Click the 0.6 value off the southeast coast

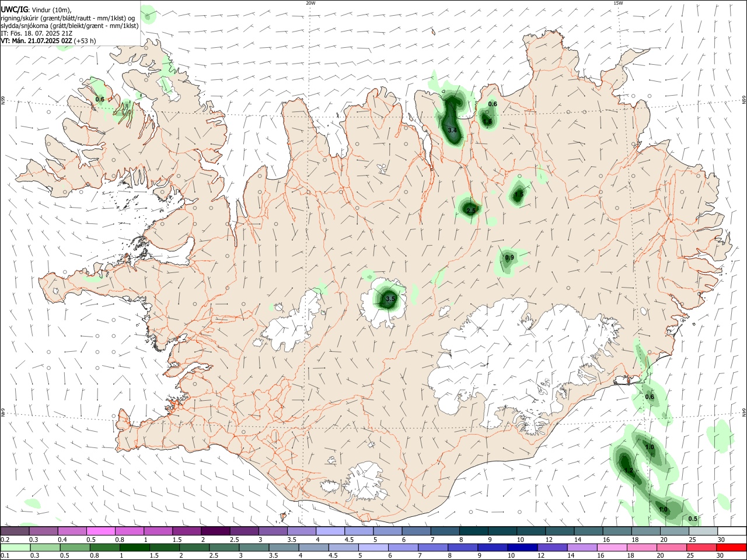point(650,397)
